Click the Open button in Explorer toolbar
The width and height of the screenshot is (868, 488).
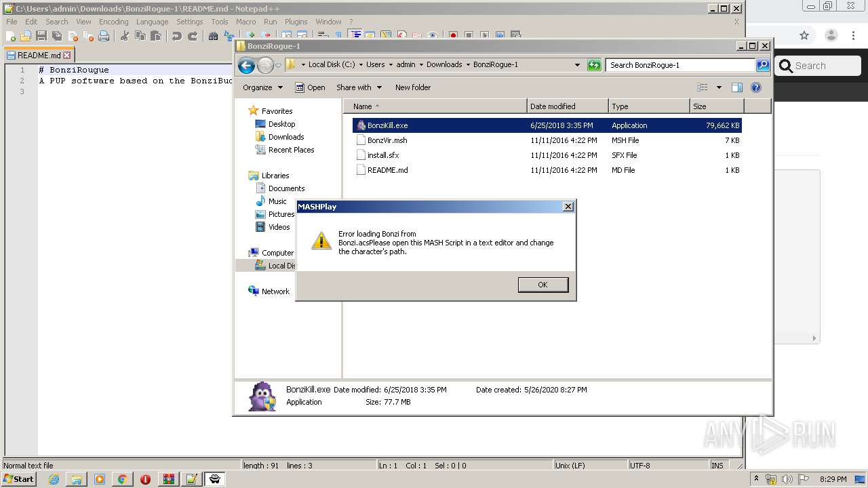[311, 87]
